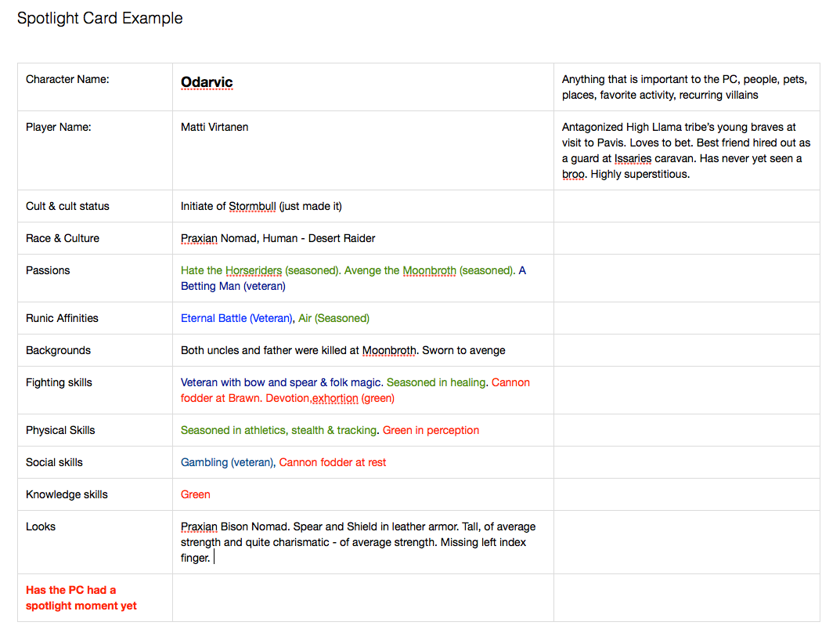Click the blue Eternal Battle (Veteran) affinity
The width and height of the screenshot is (840, 633).
pos(236,318)
